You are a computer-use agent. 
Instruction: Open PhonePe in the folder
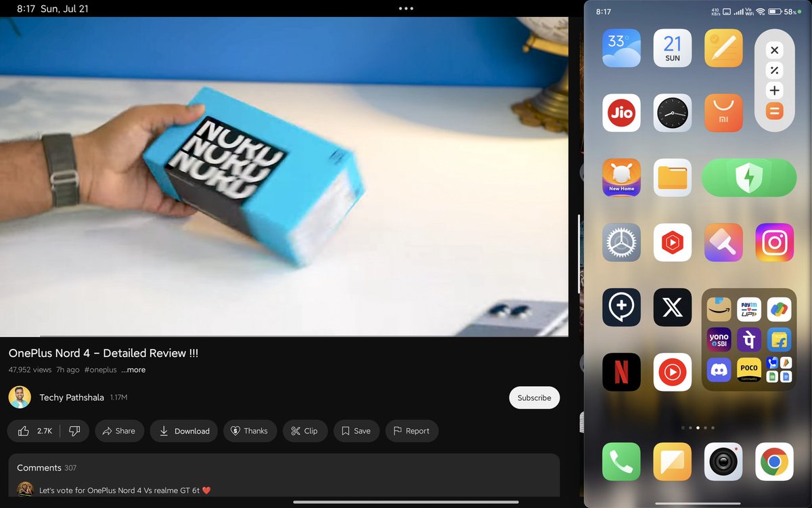coord(749,339)
